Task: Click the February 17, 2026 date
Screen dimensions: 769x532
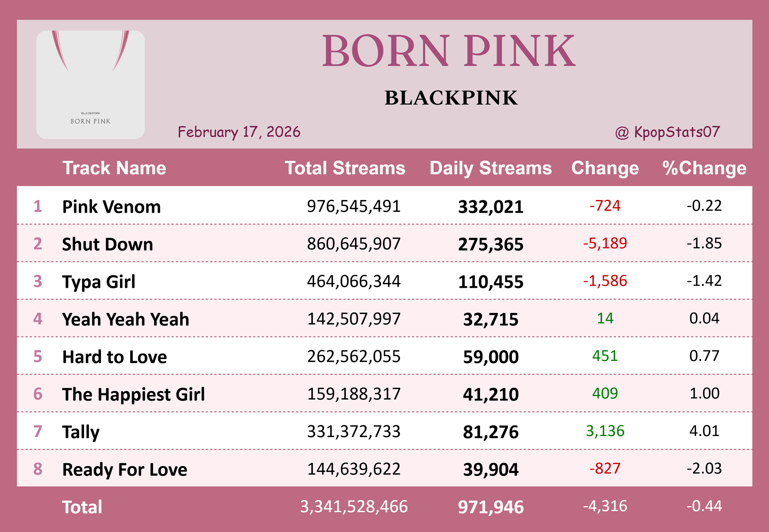Action: [239, 132]
